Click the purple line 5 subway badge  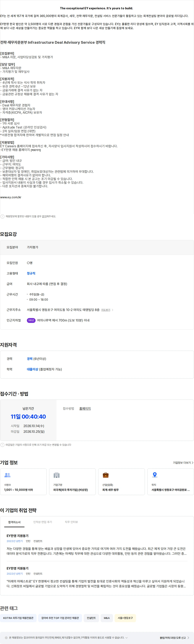pyautogui.click(x=31, y=320)
